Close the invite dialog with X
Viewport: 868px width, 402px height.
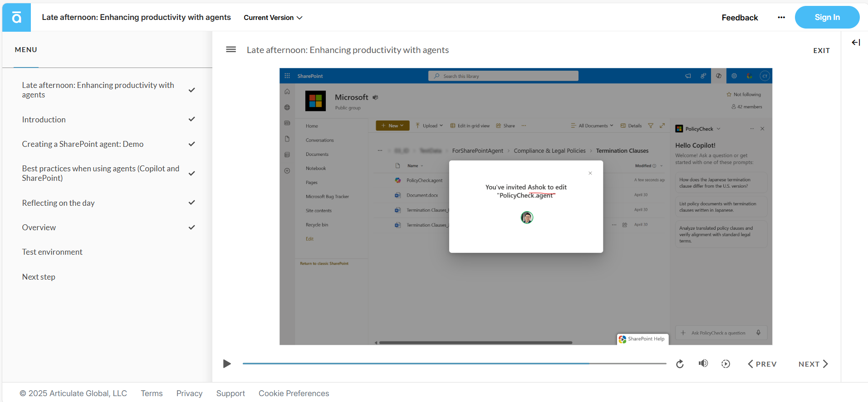point(590,173)
